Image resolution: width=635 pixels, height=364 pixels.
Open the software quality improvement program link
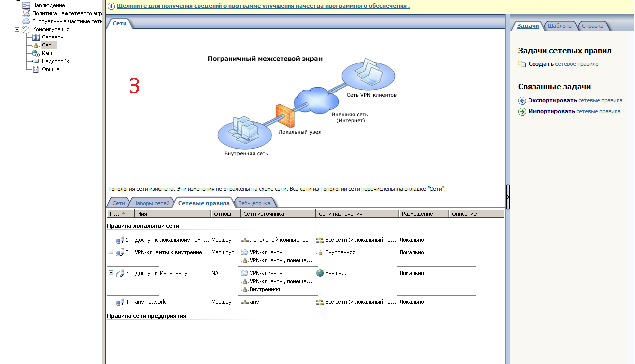point(263,6)
